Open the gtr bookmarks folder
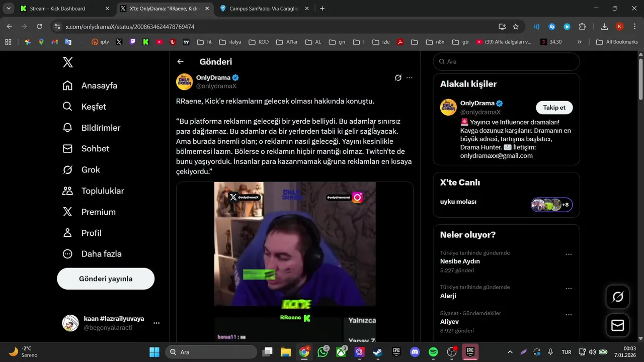This screenshot has height=362, width=644. (461, 42)
